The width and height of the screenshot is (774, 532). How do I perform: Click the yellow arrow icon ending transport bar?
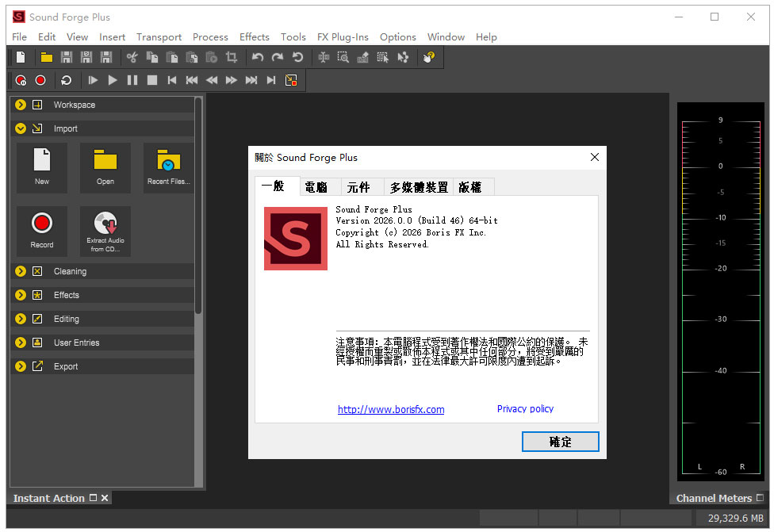[x=291, y=80]
